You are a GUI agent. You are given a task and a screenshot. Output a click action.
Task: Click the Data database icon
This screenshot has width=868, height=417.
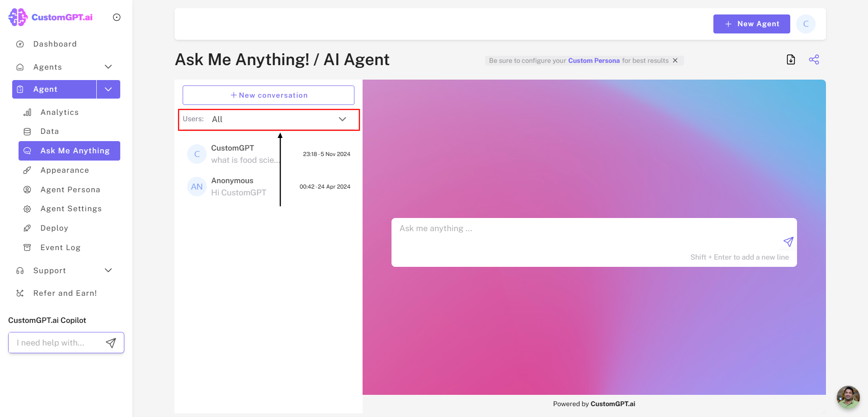pos(27,131)
